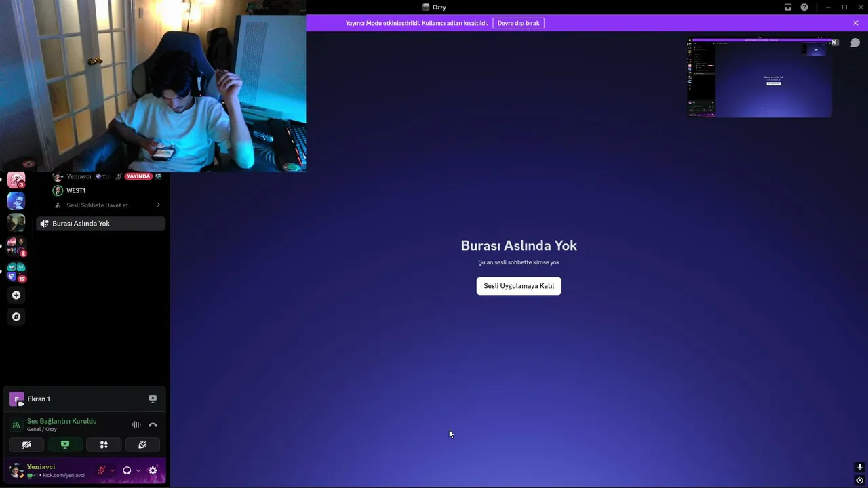
Task: Open the help question mark icon
Action: tap(804, 7)
